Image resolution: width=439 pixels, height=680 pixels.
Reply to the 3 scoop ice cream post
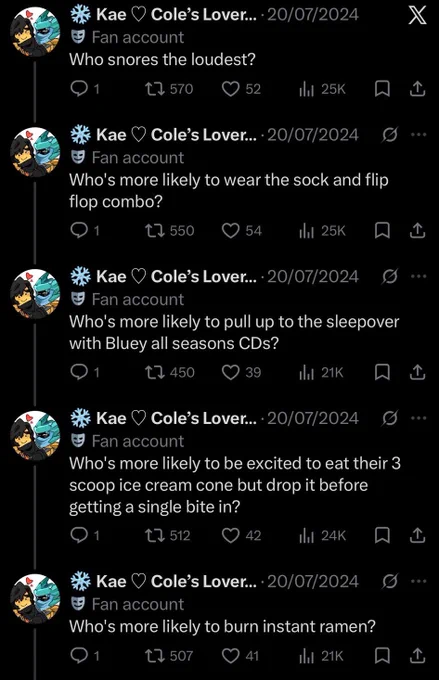tap(85, 536)
